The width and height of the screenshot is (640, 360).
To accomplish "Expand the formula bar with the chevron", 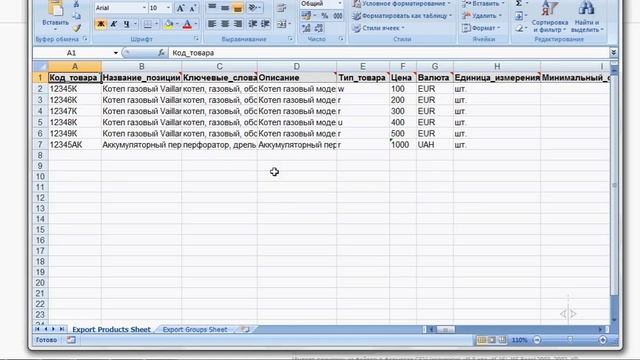I will tap(613, 53).
